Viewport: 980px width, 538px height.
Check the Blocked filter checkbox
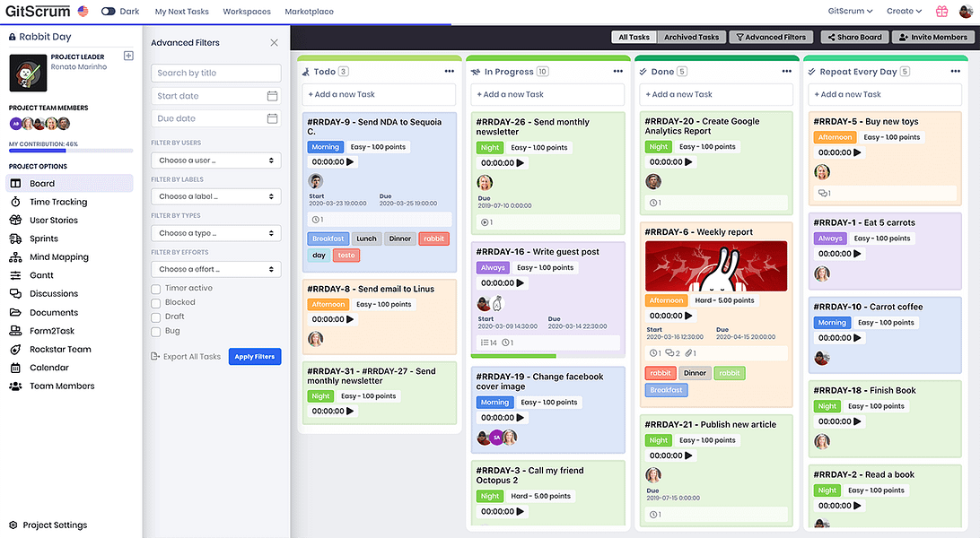[154, 302]
